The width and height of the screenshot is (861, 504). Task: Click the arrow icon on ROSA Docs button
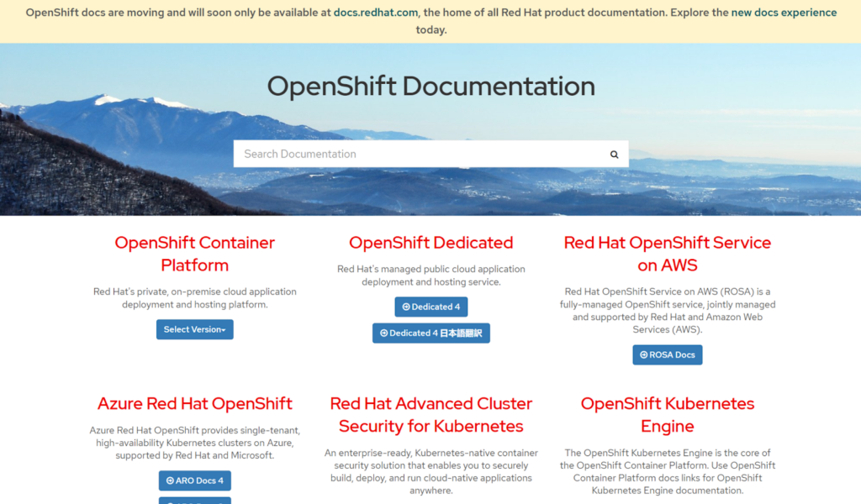coord(643,355)
